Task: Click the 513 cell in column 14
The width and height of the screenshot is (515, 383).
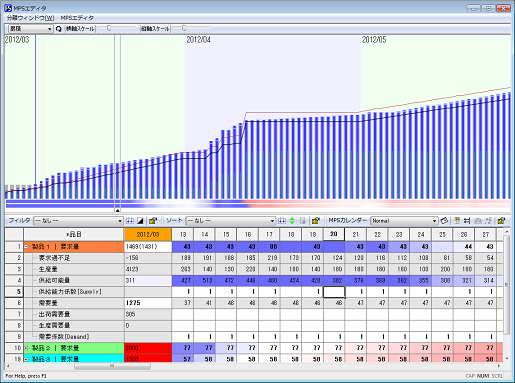Action: pyautogui.click(x=204, y=280)
